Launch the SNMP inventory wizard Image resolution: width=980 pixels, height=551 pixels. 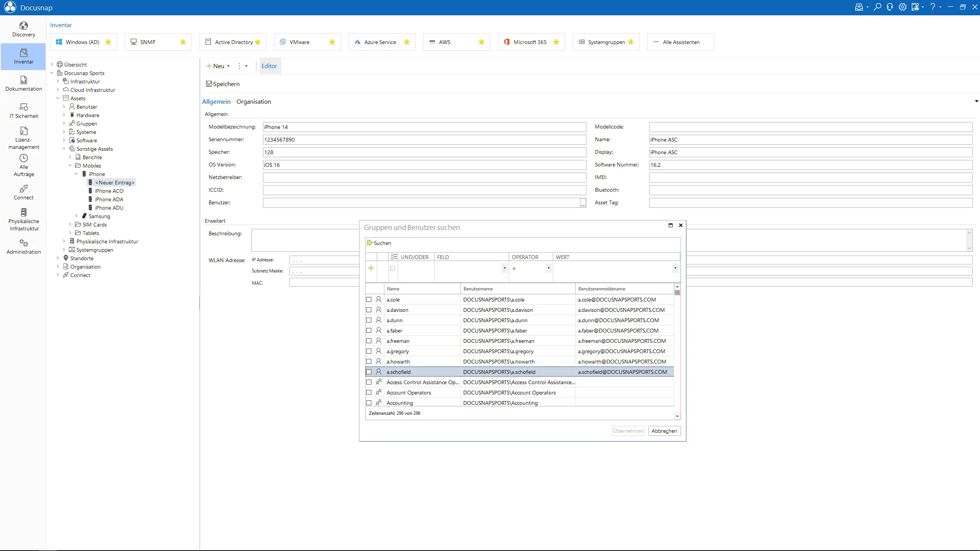click(x=158, y=42)
